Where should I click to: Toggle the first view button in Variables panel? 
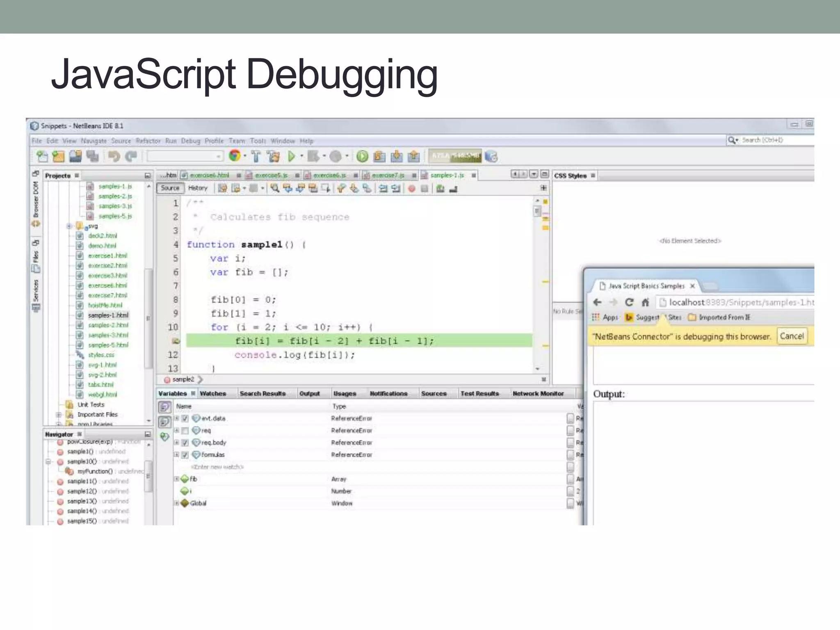[x=164, y=407]
